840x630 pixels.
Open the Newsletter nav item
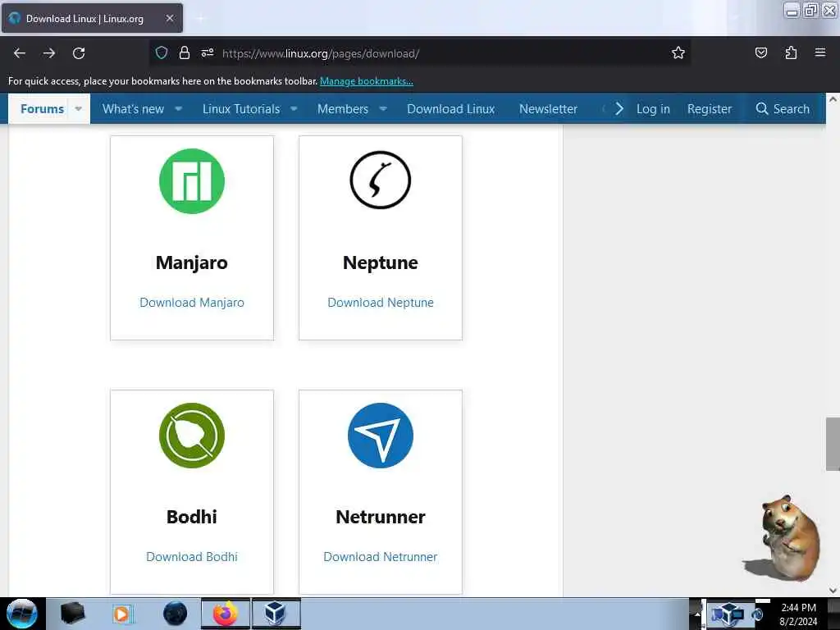[x=548, y=109]
